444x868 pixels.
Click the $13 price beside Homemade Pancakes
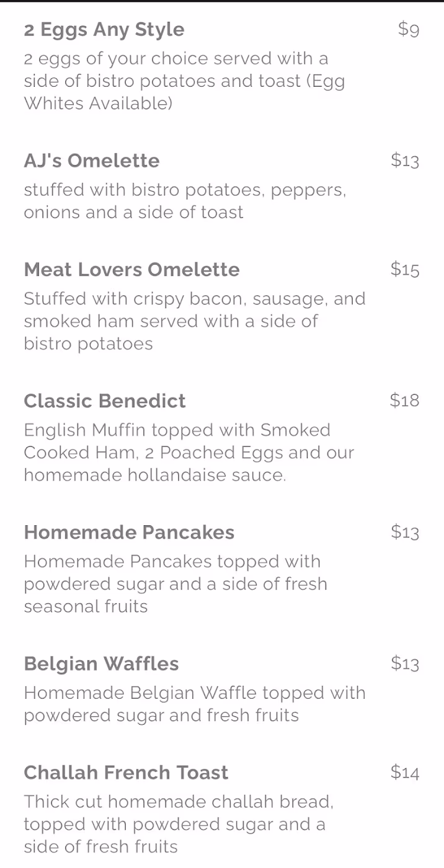coord(405,532)
